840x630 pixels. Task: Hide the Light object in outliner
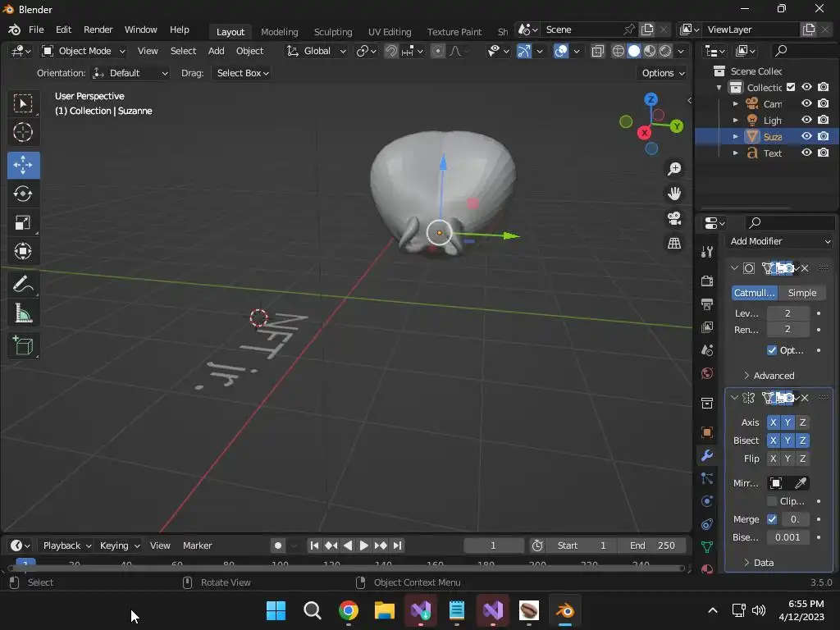(807, 120)
